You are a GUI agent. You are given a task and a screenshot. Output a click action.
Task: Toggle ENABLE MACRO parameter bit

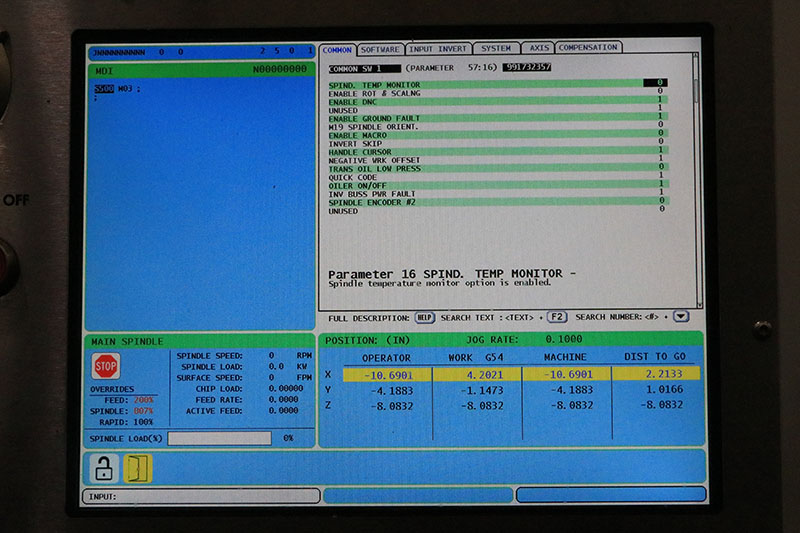[x=660, y=135]
